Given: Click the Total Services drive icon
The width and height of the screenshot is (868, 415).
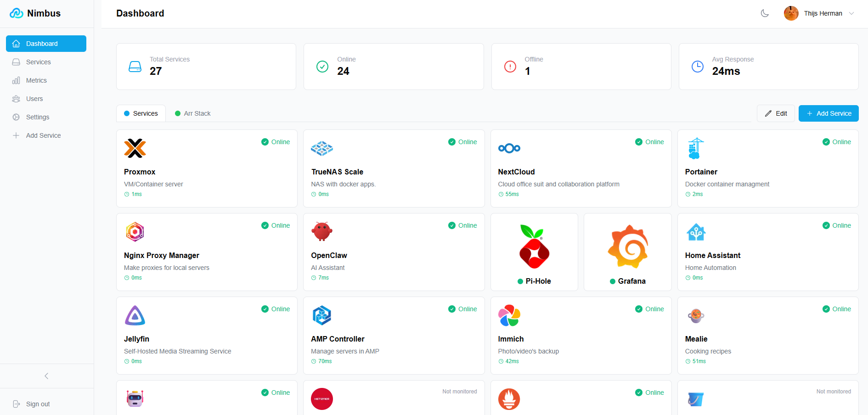Looking at the screenshot, I should (x=135, y=67).
